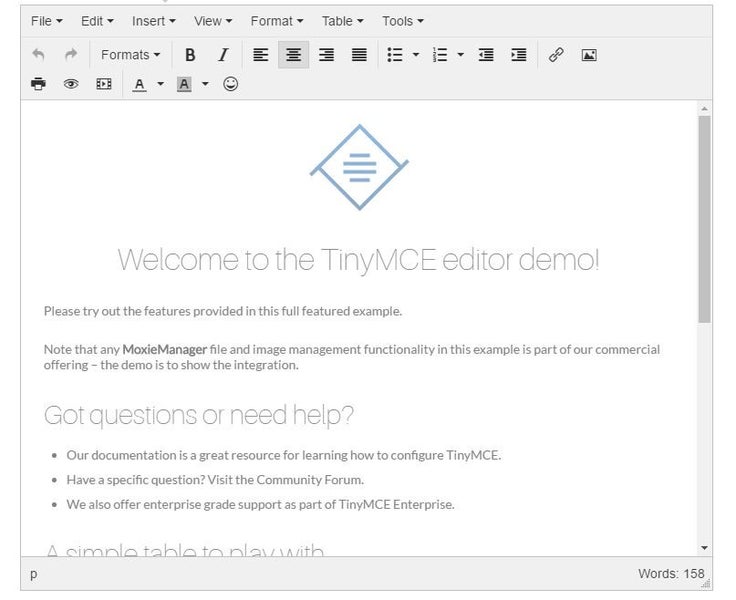Click the Redo arrow icon
736x600 pixels.
[x=71, y=55]
